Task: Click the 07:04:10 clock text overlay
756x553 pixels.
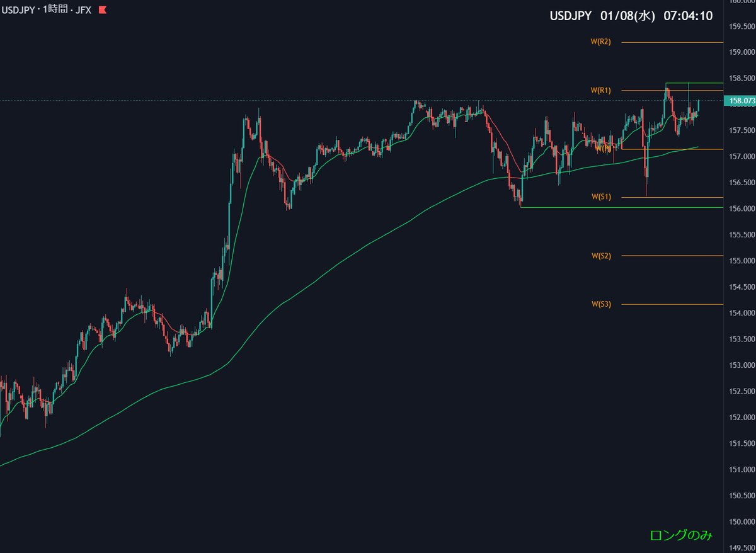Action: [689, 16]
